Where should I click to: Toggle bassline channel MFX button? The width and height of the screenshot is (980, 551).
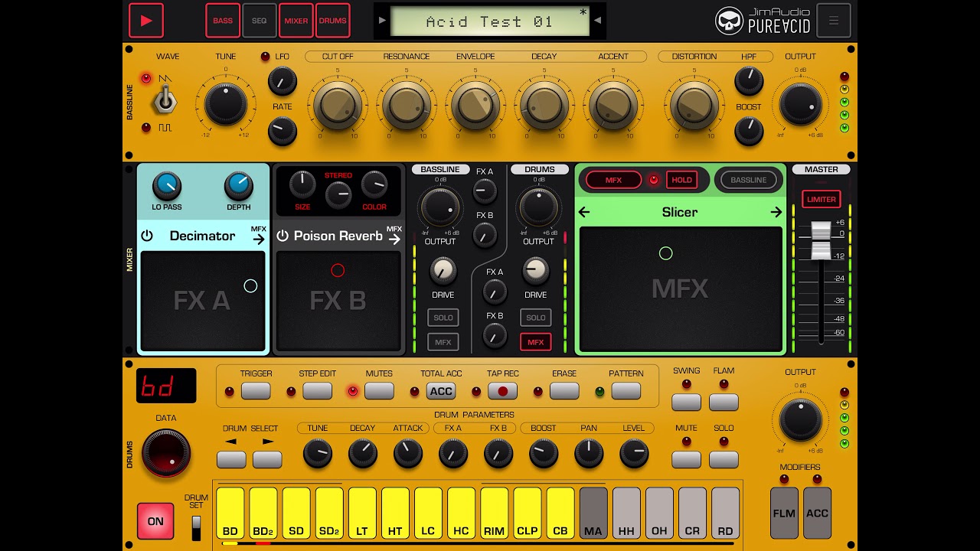443,342
